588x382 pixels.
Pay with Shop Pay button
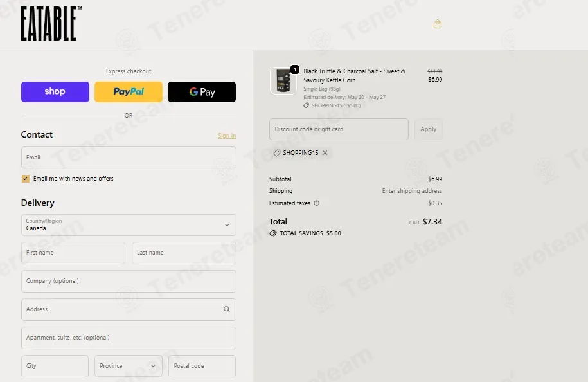pos(55,91)
